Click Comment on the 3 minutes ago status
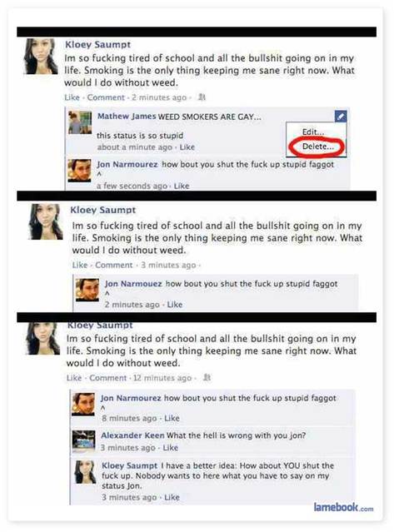 point(113,265)
